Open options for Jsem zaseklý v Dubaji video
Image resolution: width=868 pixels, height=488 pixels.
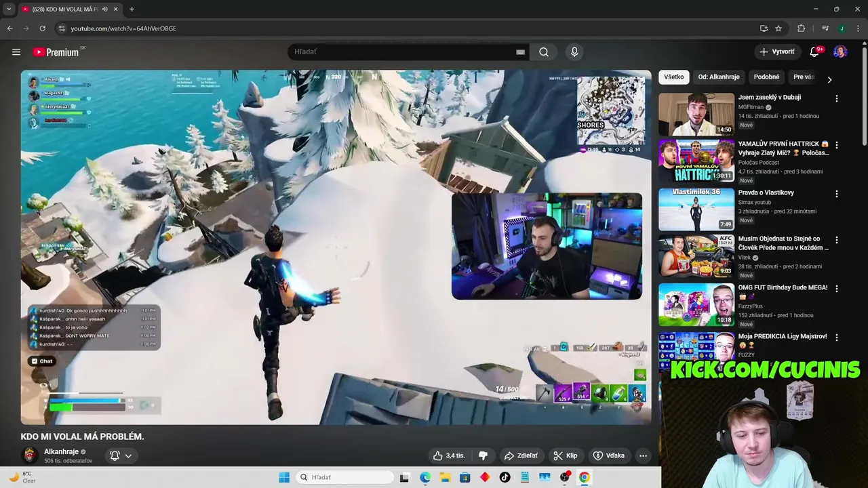click(836, 98)
